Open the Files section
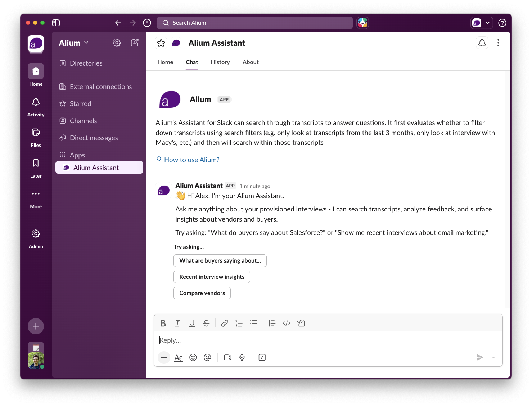The width and height of the screenshot is (532, 406). 36,137
